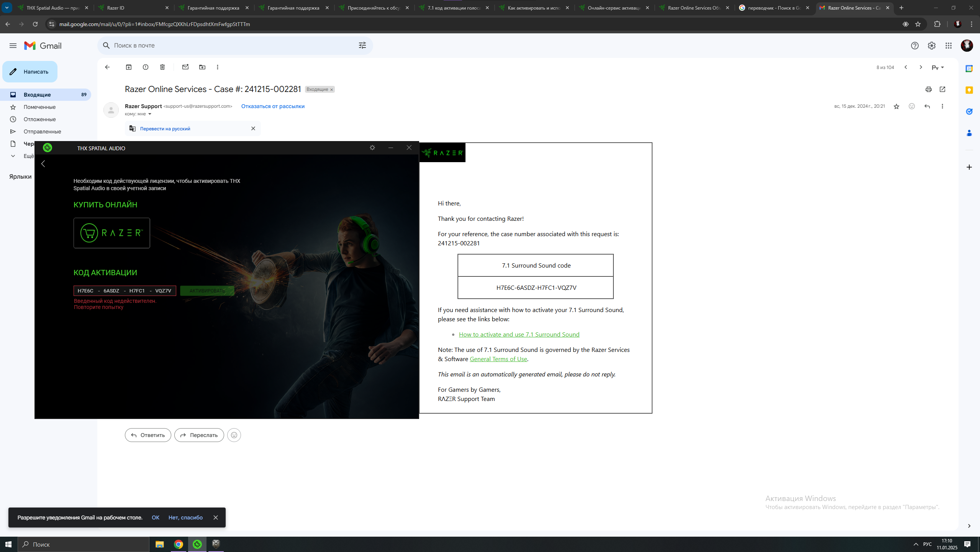The height and width of the screenshot is (552, 980).
Task: Switch to the переводчик Google search tab
Action: pyautogui.click(x=775, y=8)
